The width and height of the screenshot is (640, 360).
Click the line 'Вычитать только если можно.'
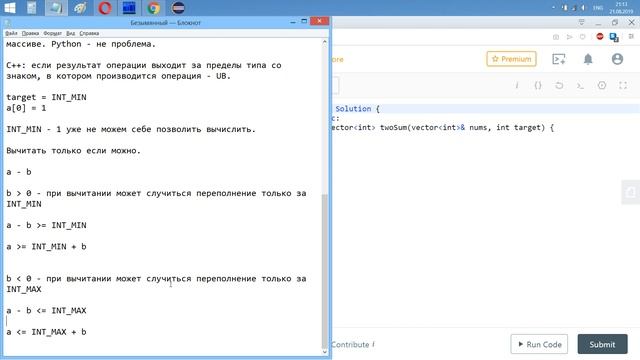point(73,151)
